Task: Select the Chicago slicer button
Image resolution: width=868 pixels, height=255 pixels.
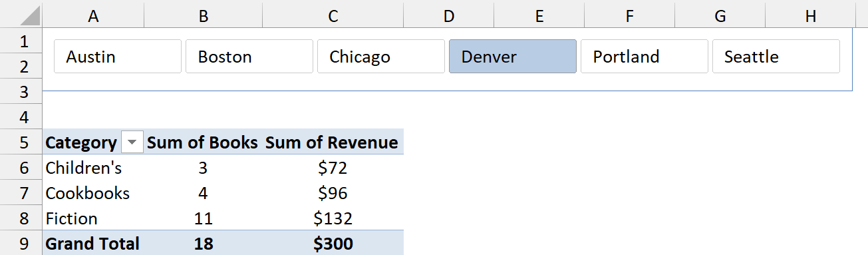Action: [380, 57]
